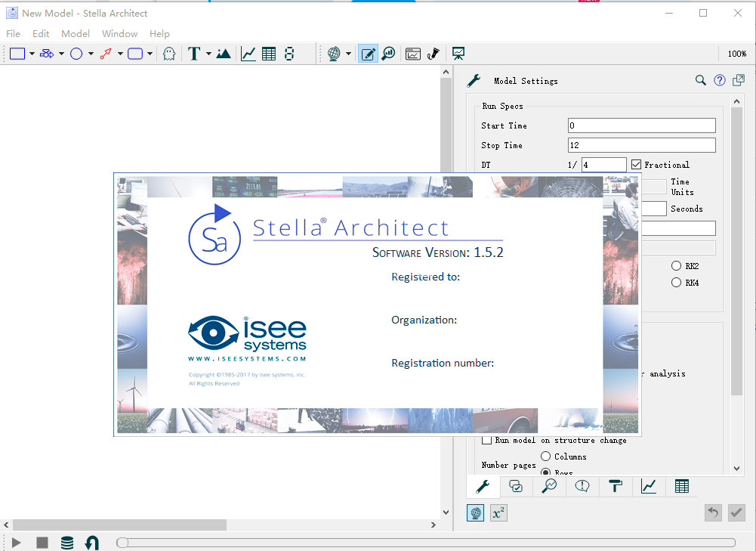Toggle the Fractional DT checkbox
The image size is (756, 551).
tap(636, 165)
